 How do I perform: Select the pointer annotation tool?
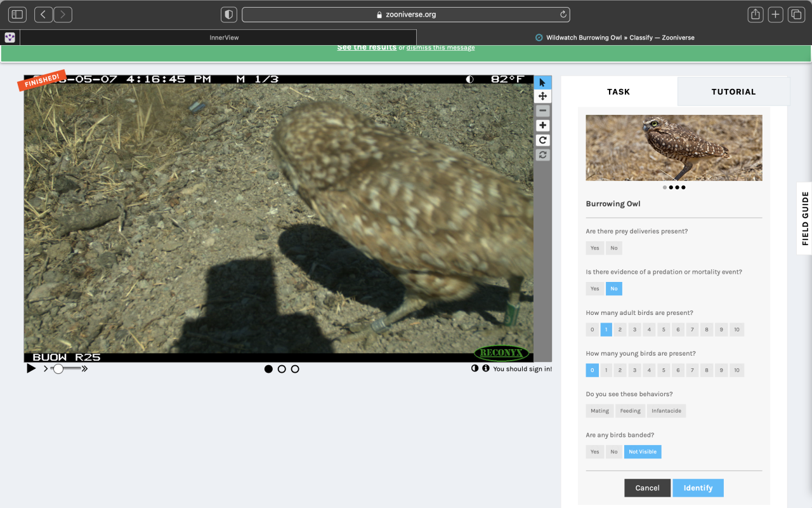pos(542,83)
